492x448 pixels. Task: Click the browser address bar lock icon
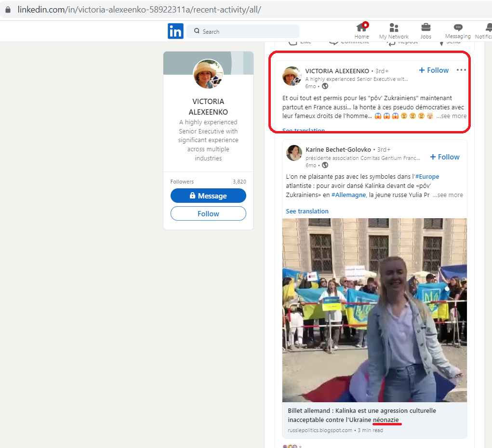pyautogui.click(x=8, y=10)
